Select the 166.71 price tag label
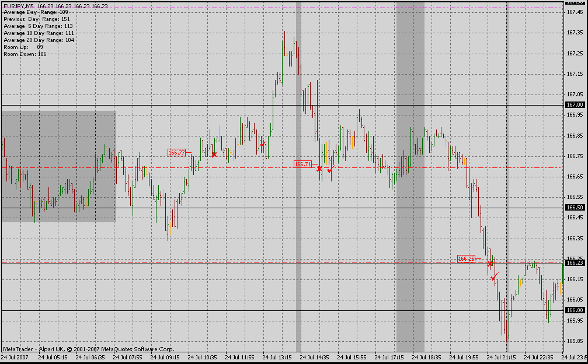This screenshot has height=364, width=588. (x=302, y=164)
